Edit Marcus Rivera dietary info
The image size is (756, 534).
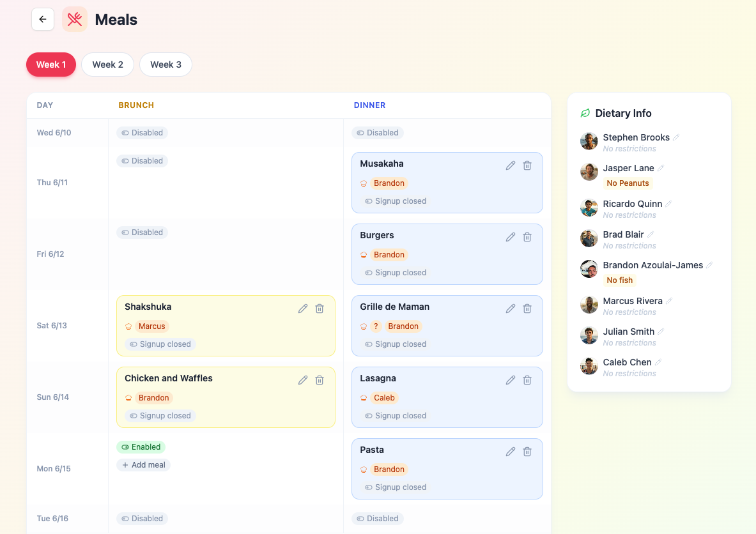pos(669,301)
